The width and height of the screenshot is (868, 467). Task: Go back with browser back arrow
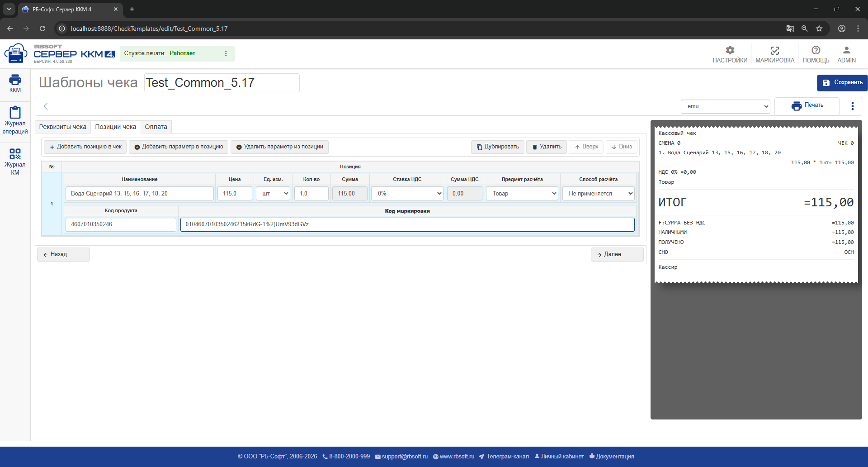point(10,29)
